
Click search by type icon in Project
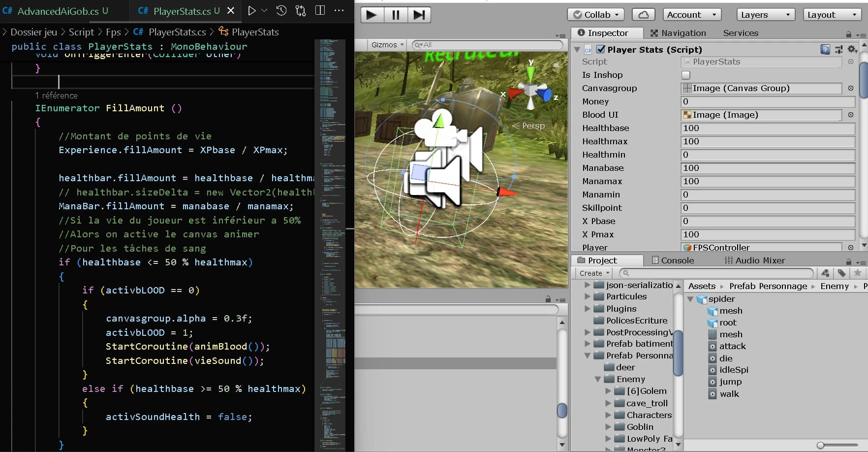click(x=826, y=273)
